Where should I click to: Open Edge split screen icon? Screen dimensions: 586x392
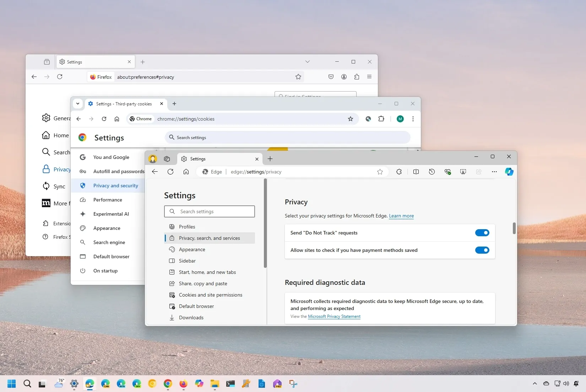point(416,172)
